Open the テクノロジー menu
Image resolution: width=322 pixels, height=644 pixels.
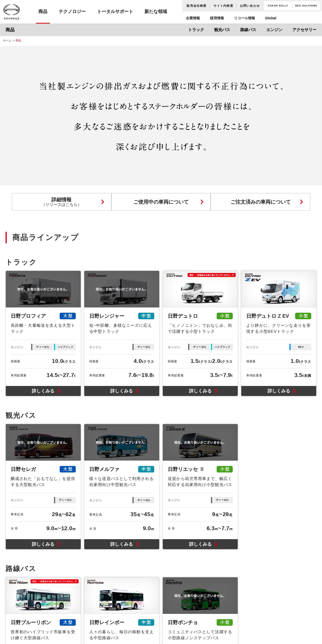pyautogui.click(x=72, y=12)
